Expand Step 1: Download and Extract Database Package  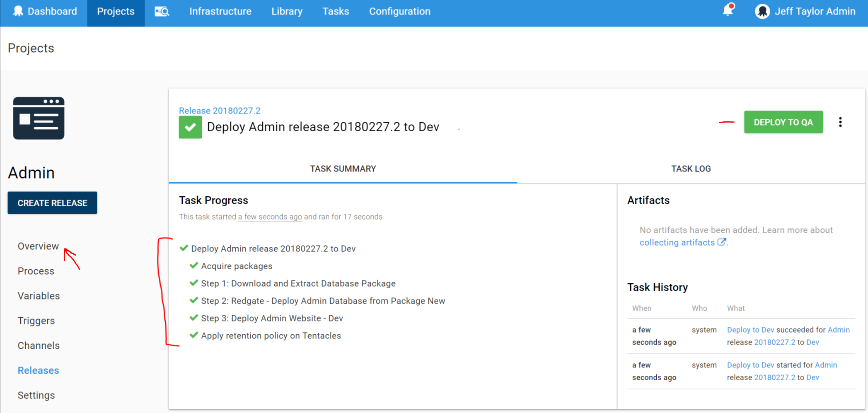(298, 283)
